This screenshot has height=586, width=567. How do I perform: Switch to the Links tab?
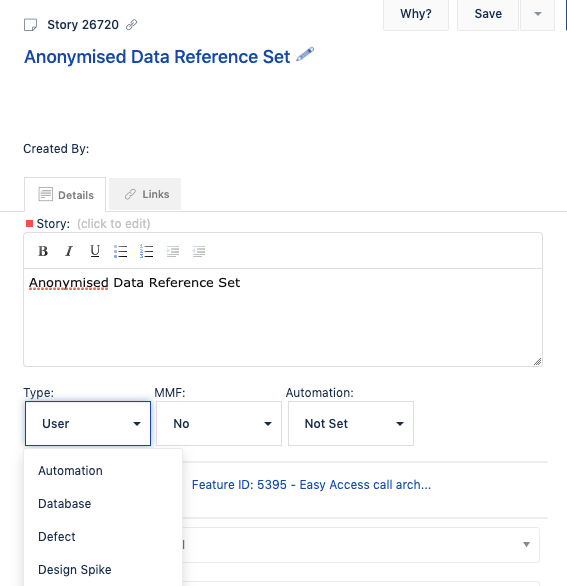point(145,194)
